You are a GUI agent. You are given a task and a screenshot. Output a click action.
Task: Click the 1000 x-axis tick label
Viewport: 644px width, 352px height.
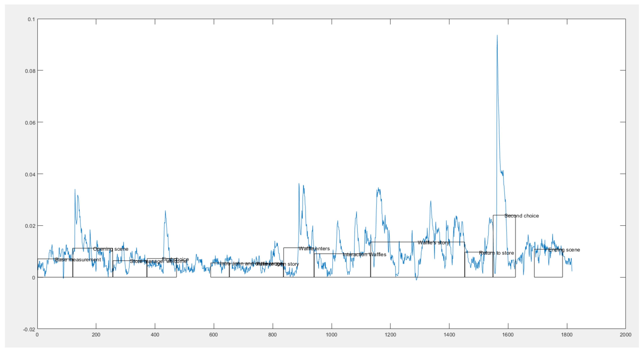pyautogui.click(x=331, y=335)
